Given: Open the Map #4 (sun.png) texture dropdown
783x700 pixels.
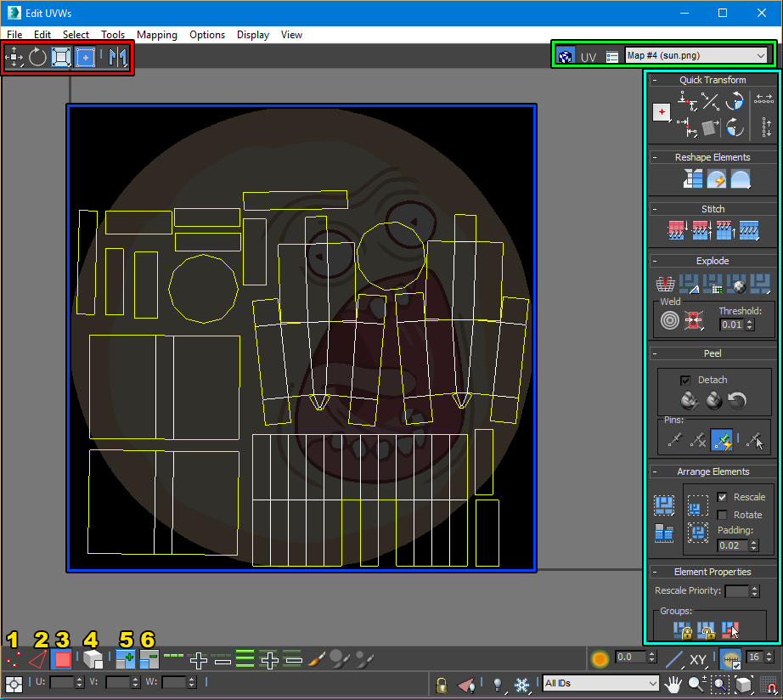Looking at the screenshot, I should point(696,56).
